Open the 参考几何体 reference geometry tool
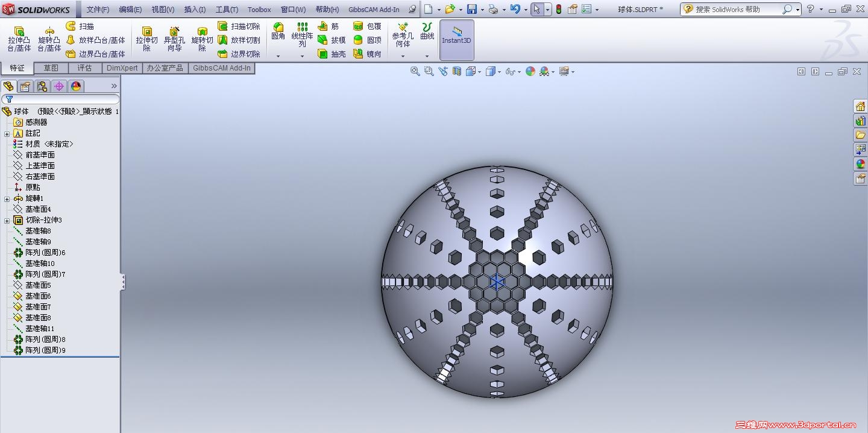Screen dimensions: 868x433 point(403,35)
